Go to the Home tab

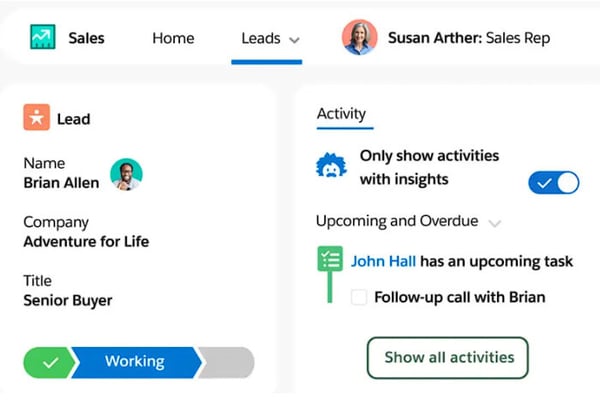(173, 39)
